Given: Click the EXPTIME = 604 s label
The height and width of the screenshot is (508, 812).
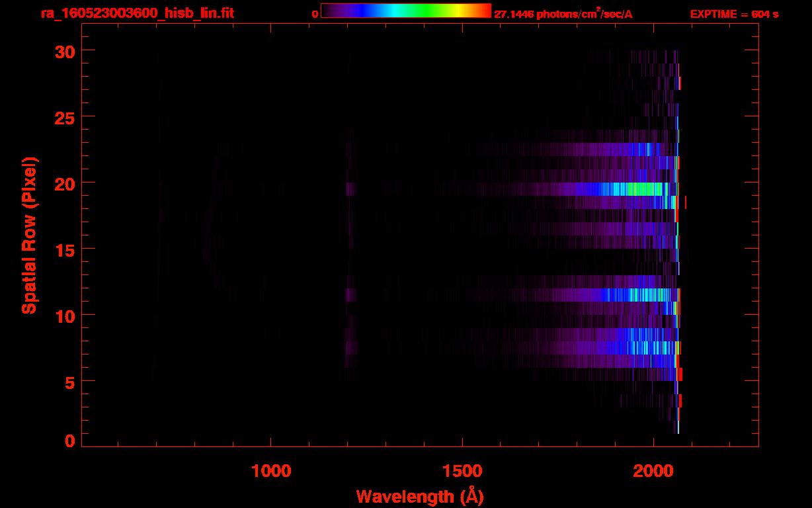Looking at the screenshot, I should (734, 14).
